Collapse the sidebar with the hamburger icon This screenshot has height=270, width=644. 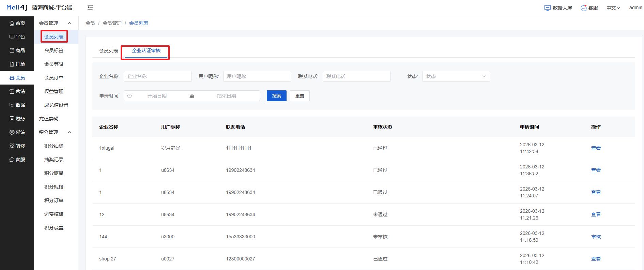(90, 7)
